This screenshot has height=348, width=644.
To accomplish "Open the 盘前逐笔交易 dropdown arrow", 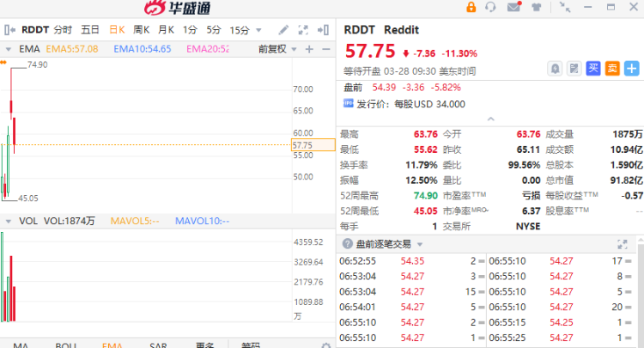I will [420, 245].
